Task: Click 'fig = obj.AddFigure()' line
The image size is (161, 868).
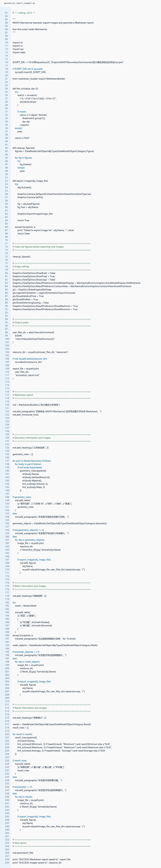Action: coord(28,204)
